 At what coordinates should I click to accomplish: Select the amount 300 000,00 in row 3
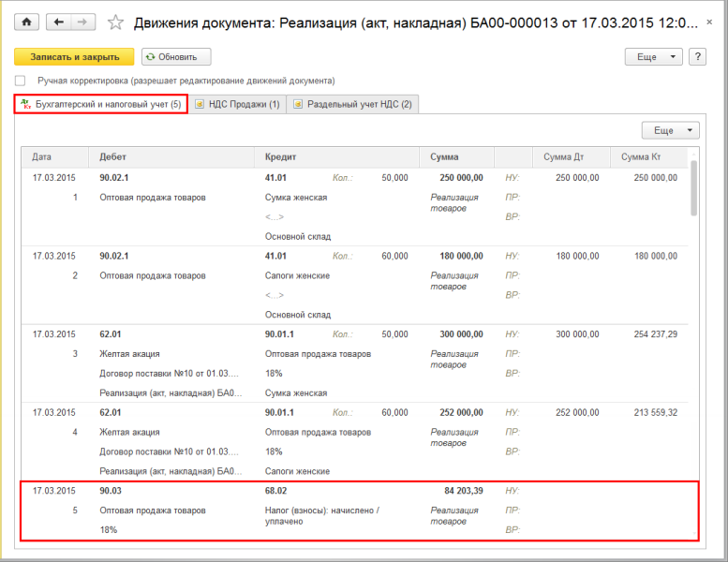point(461,334)
